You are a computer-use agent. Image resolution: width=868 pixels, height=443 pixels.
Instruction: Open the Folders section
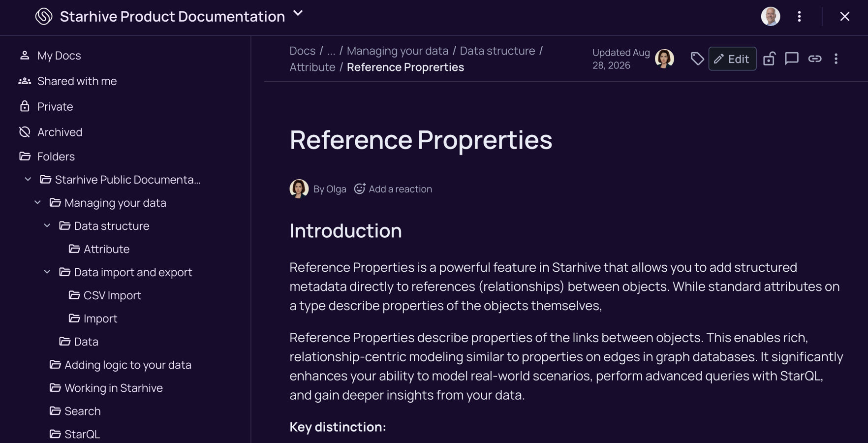coord(56,157)
